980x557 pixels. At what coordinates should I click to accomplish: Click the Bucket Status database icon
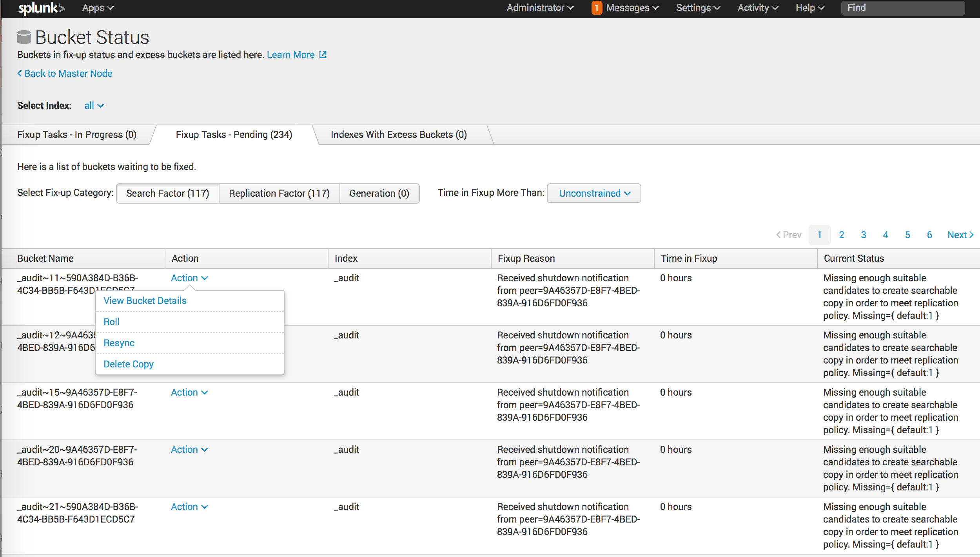click(24, 37)
